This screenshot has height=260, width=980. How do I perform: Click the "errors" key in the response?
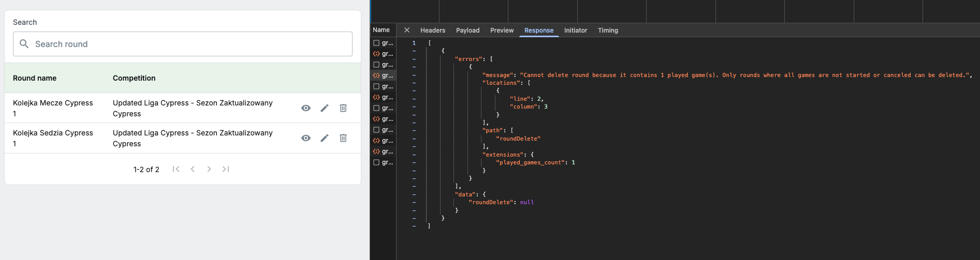[x=469, y=59]
